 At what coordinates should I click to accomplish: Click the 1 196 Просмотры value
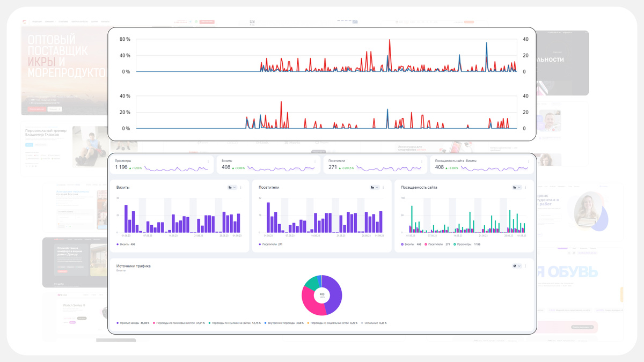[x=121, y=167]
